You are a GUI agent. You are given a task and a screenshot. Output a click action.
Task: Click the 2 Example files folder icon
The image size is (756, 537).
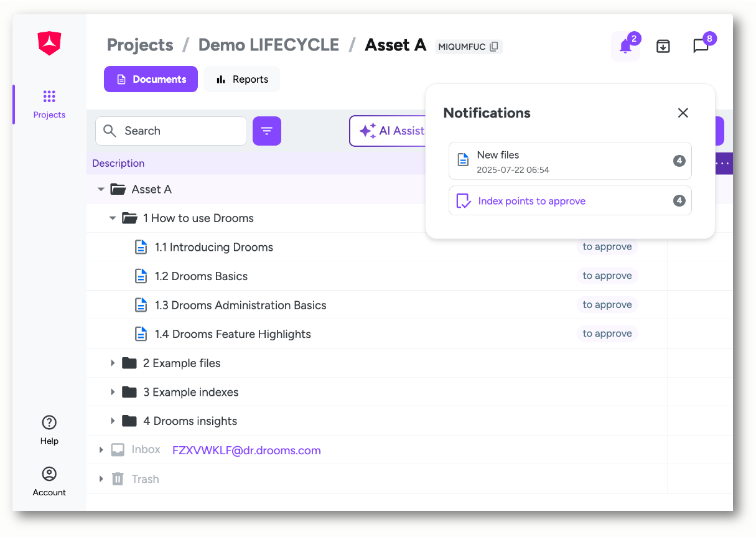pos(129,363)
